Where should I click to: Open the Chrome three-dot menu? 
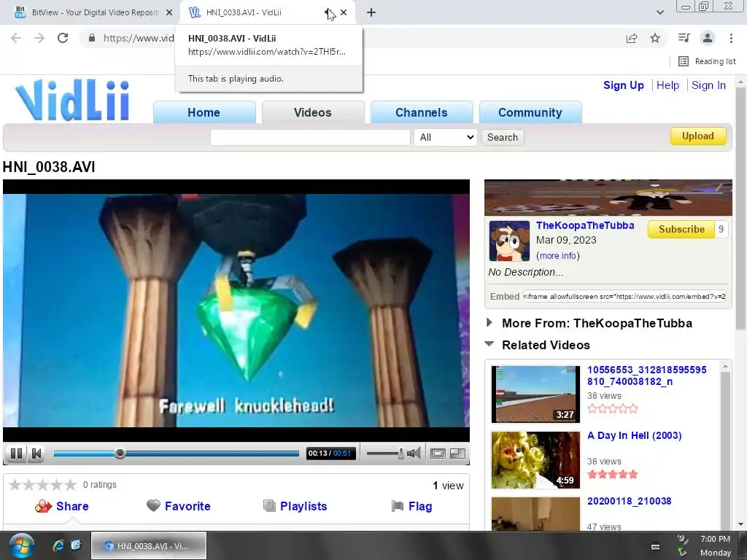(x=731, y=38)
